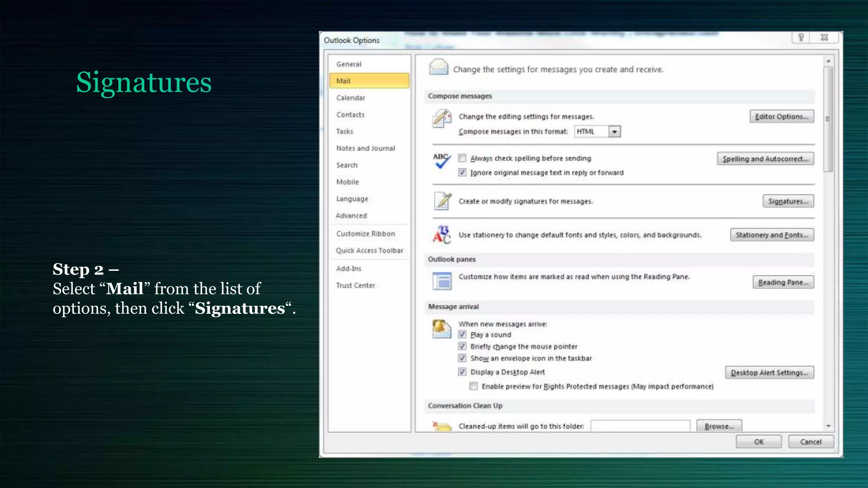The width and height of the screenshot is (868, 488).
Task: Click the Conversation Clean Up folder icon
Action: click(x=442, y=426)
